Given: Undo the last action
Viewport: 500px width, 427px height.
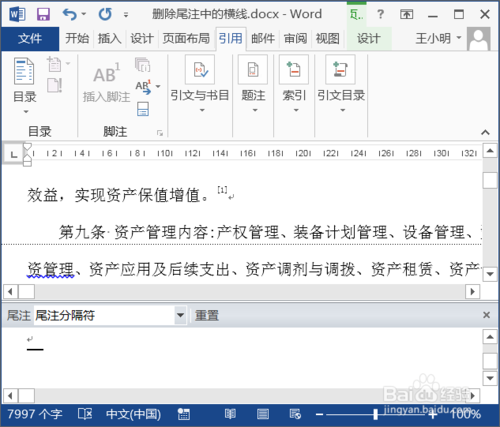Looking at the screenshot, I should coord(69,14).
